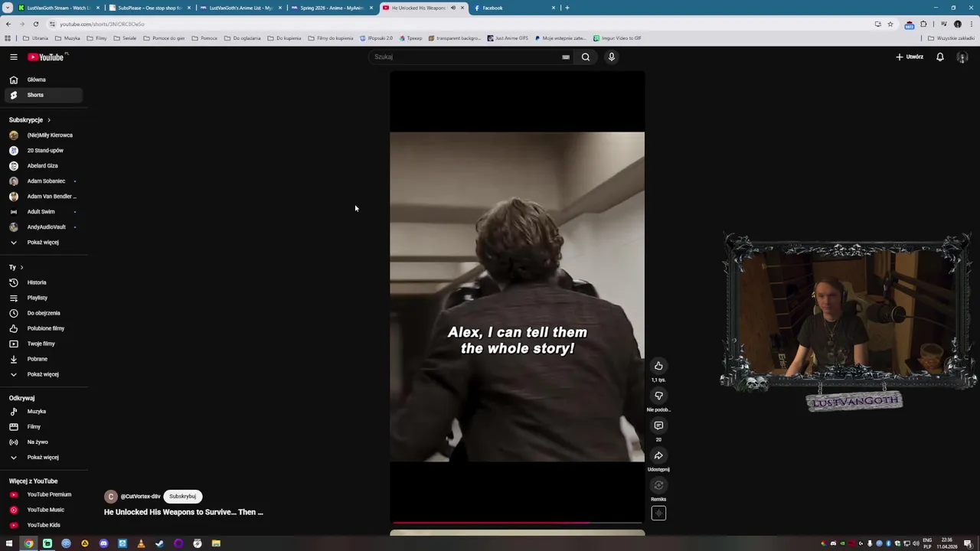980x551 pixels.
Task: Open the Muzyka bookmarks folder
Action: pyautogui.click(x=67, y=38)
